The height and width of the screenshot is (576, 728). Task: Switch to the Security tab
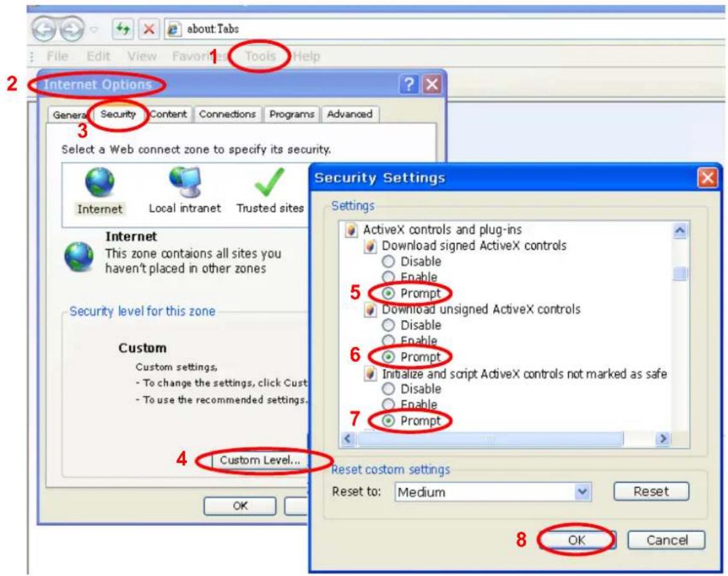click(x=118, y=114)
